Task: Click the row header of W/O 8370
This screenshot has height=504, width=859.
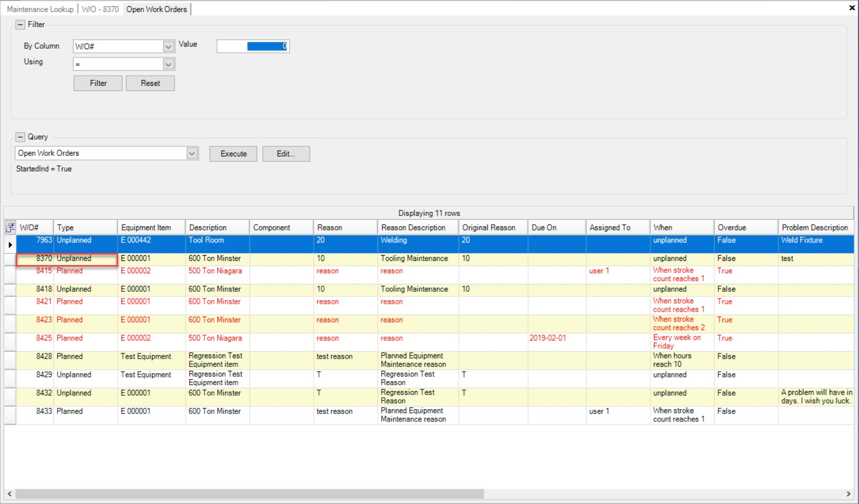Action: [x=10, y=259]
